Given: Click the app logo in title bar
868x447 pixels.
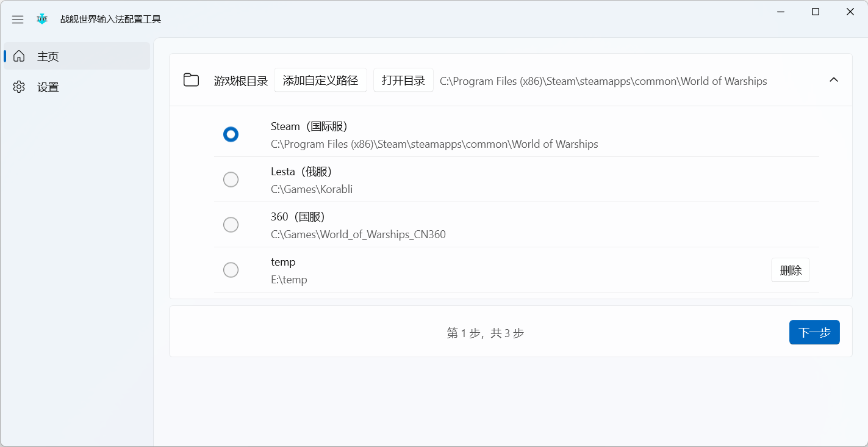Looking at the screenshot, I should pyautogui.click(x=42, y=19).
